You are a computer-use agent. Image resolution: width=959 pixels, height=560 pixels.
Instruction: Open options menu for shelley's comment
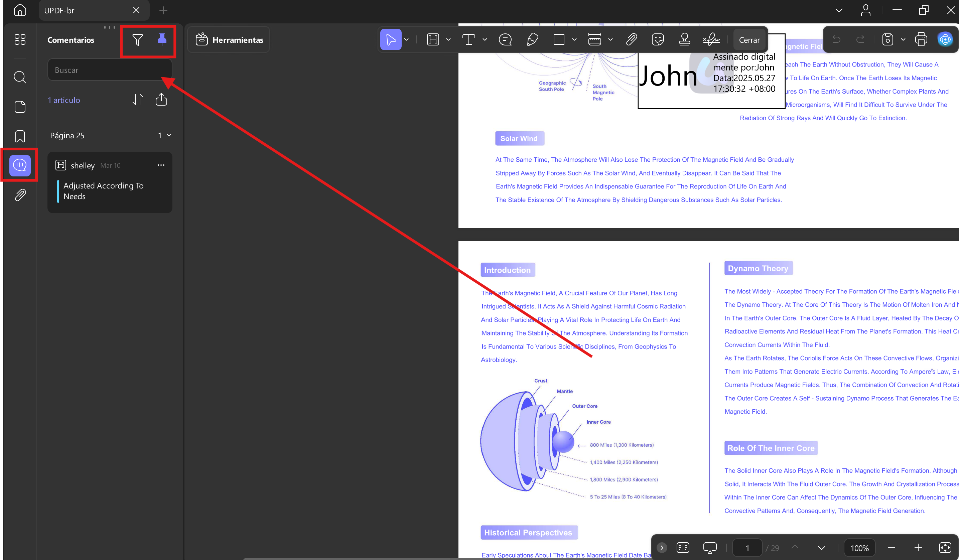tap(161, 165)
